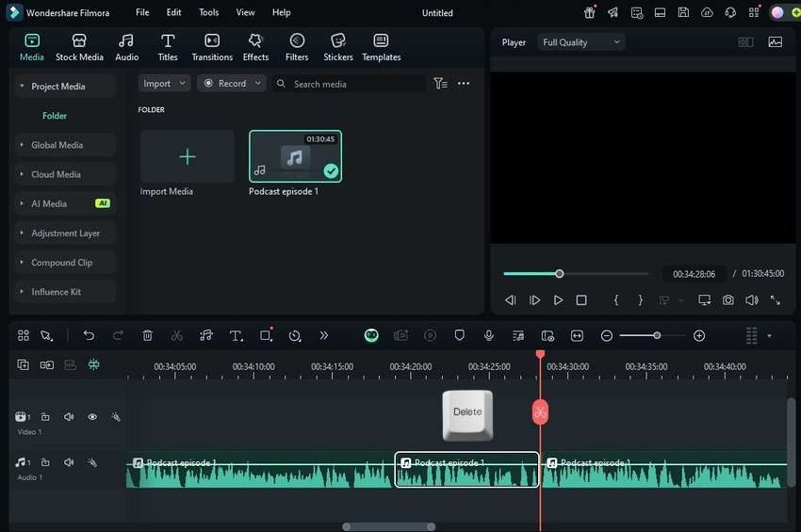Take a snapshot with the camera icon

[727, 300]
